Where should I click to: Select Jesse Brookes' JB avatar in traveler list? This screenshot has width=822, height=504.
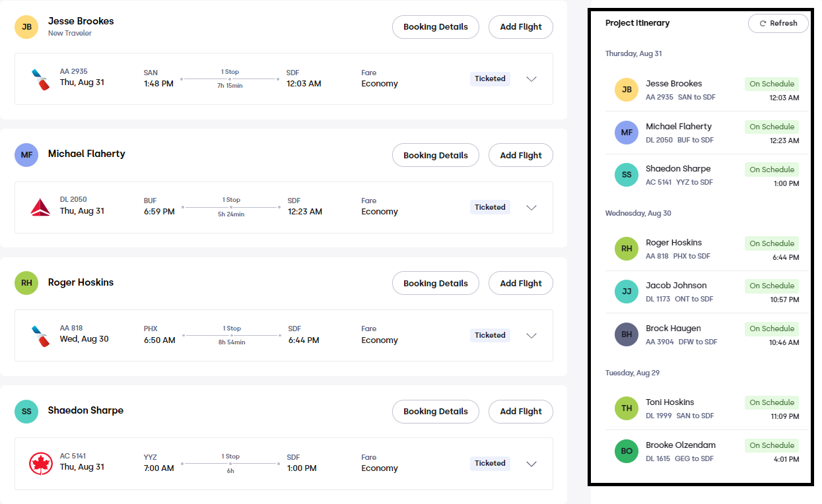click(x=26, y=27)
